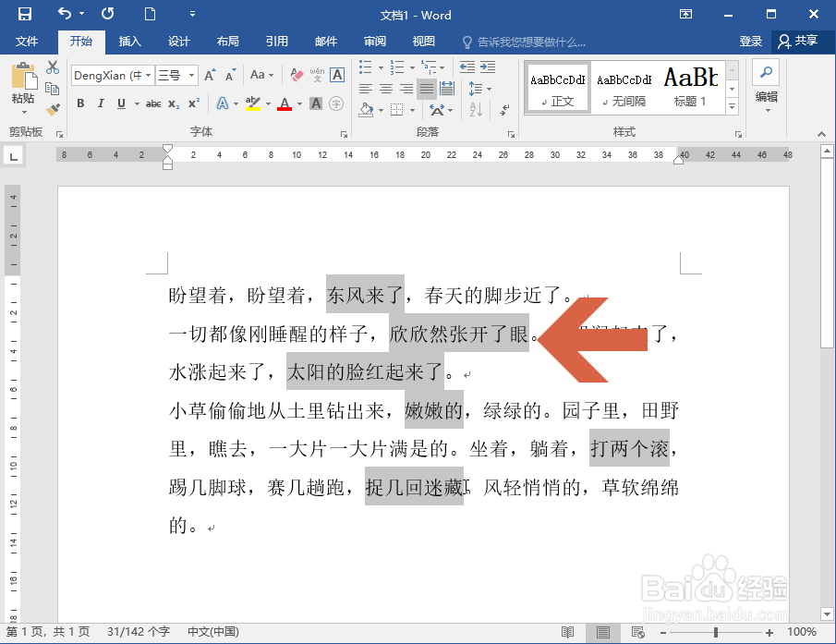The image size is (836, 644).
Task: Toggle italic formatting
Action: [101, 103]
